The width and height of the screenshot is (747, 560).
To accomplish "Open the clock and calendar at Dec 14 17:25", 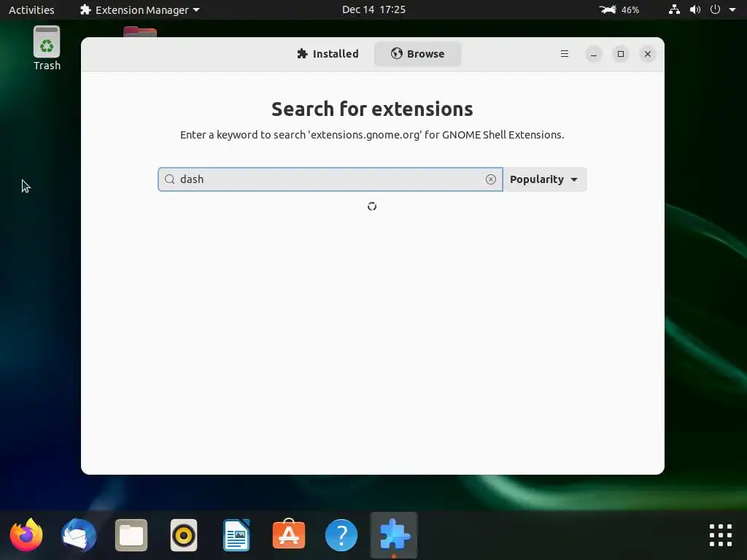I will click(373, 9).
